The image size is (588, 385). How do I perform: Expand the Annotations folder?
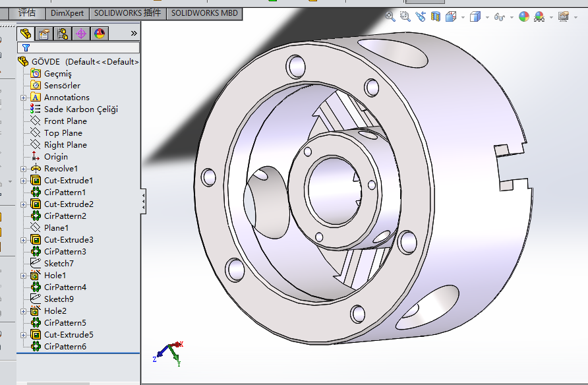23,98
